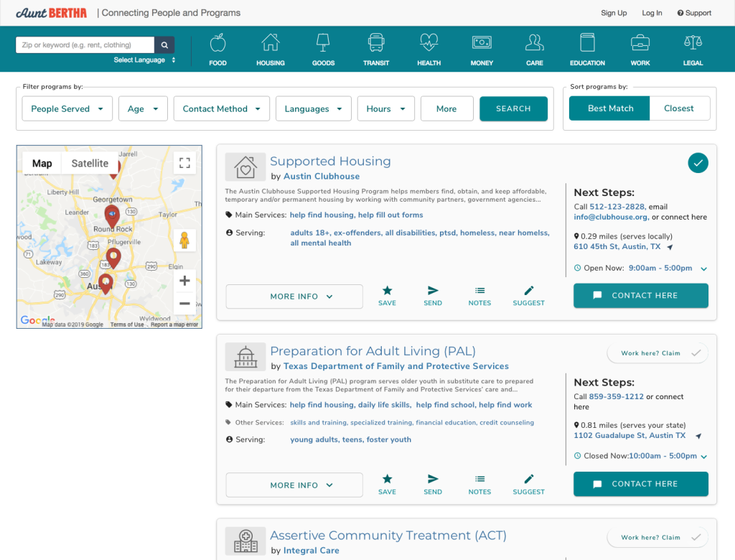
Task: Click the Sign Up link
Action: pyautogui.click(x=614, y=13)
